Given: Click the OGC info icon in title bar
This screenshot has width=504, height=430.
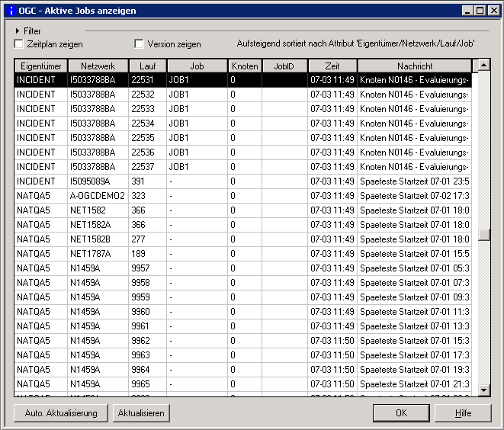Looking at the screenshot, I should coord(11,11).
